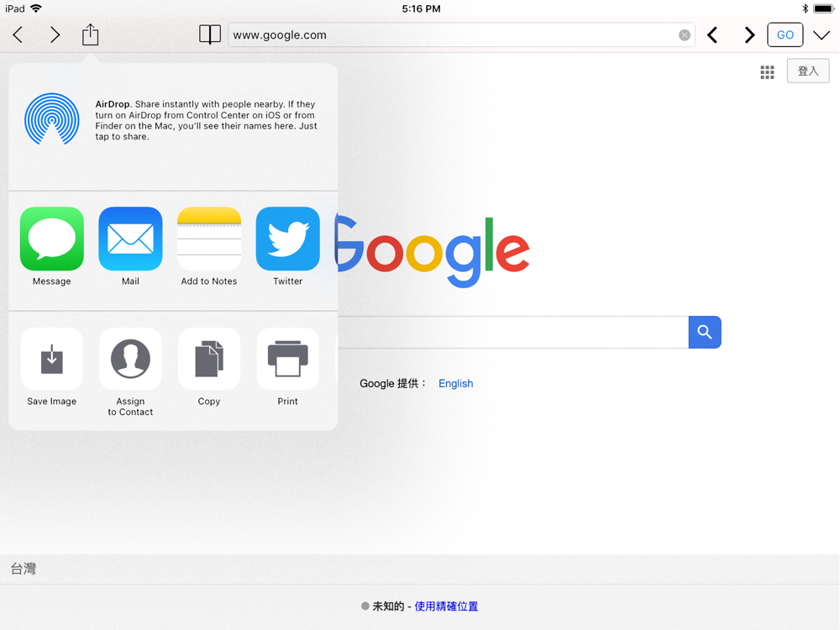Tap the browser back arrow at far left
Viewport: 840px width, 630px height.
point(18,34)
